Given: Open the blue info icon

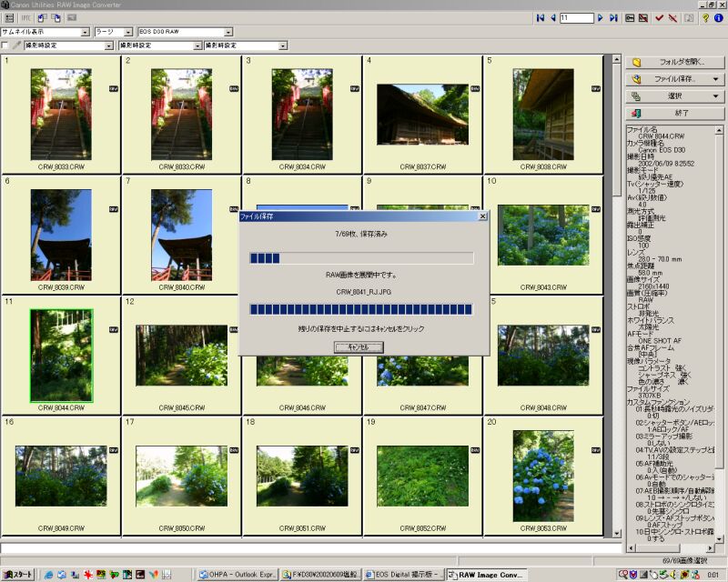Looking at the screenshot, I should [x=719, y=17].
